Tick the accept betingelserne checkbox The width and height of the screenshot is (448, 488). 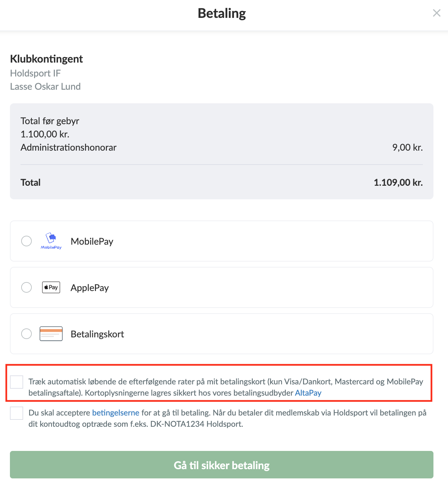pos(17,413)
